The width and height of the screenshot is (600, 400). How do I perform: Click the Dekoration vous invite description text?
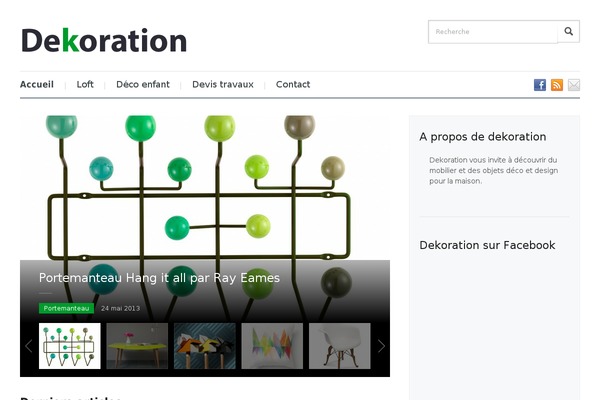[x=493, y=170]
